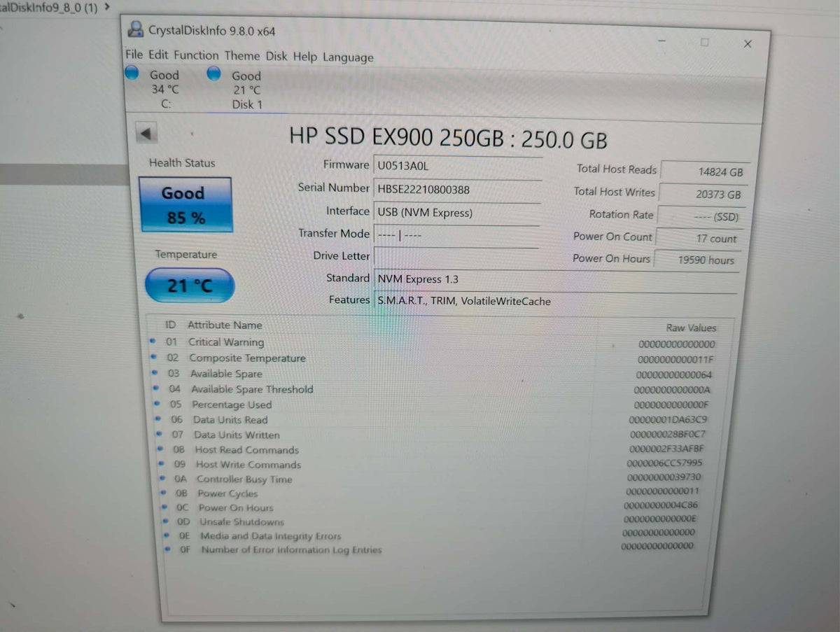The width and height of the screenshot is (840, 632).
Task: Click the Power On Count value 17 count
Action: 699,238
